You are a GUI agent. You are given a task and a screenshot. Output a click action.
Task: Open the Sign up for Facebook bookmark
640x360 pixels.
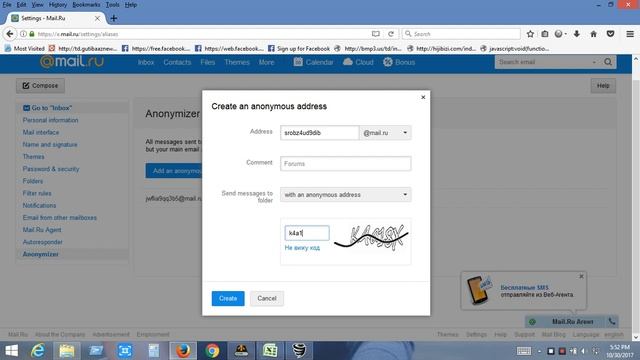[299, 49]
